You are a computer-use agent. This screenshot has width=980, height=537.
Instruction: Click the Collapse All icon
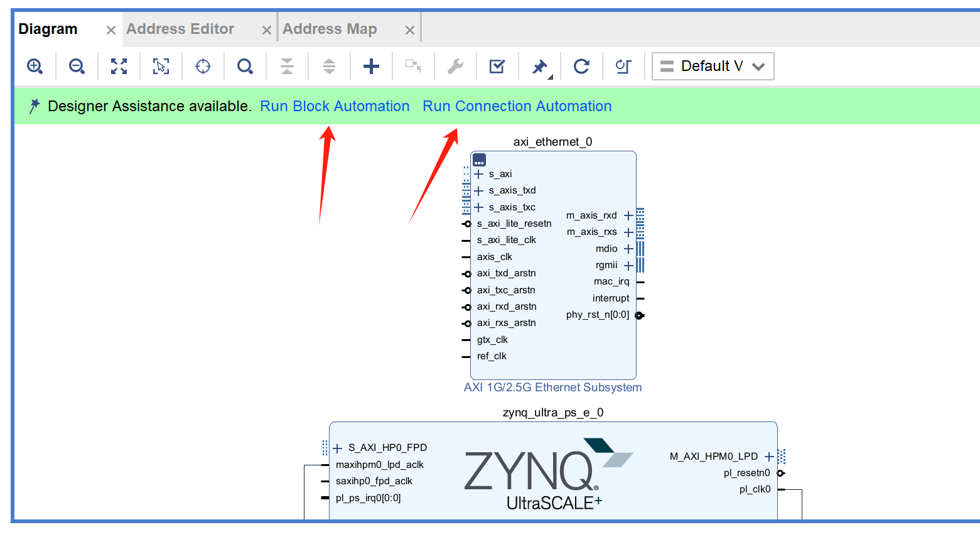(x=287, y=66)
